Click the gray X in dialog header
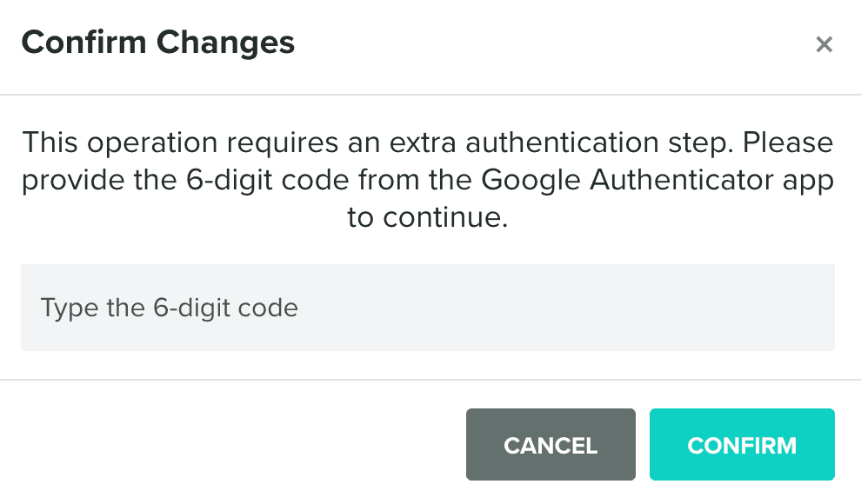 [824, 44]
